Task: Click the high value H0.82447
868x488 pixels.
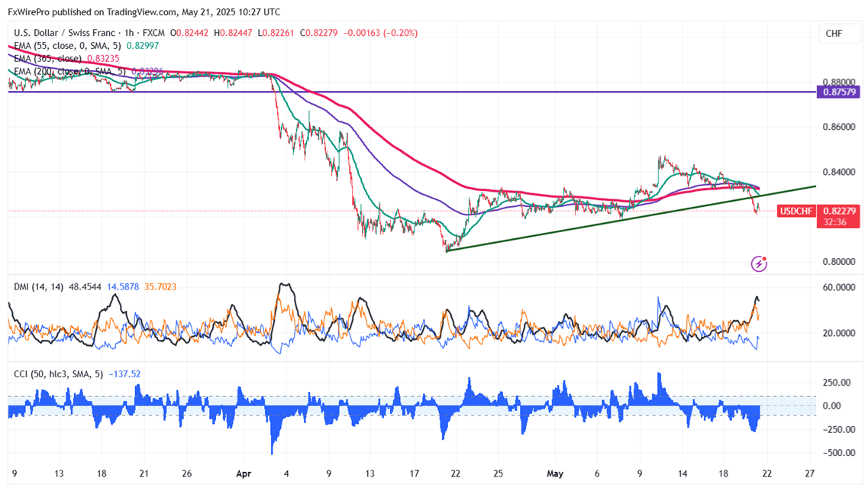Action: click(x=233, y=34)
